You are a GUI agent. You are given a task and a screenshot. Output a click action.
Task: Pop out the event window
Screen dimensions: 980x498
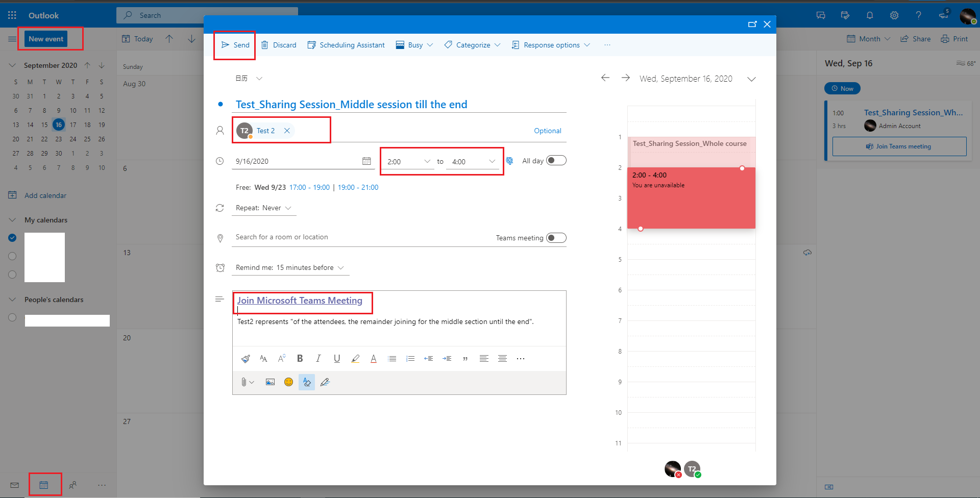click(x=752, y=24)
